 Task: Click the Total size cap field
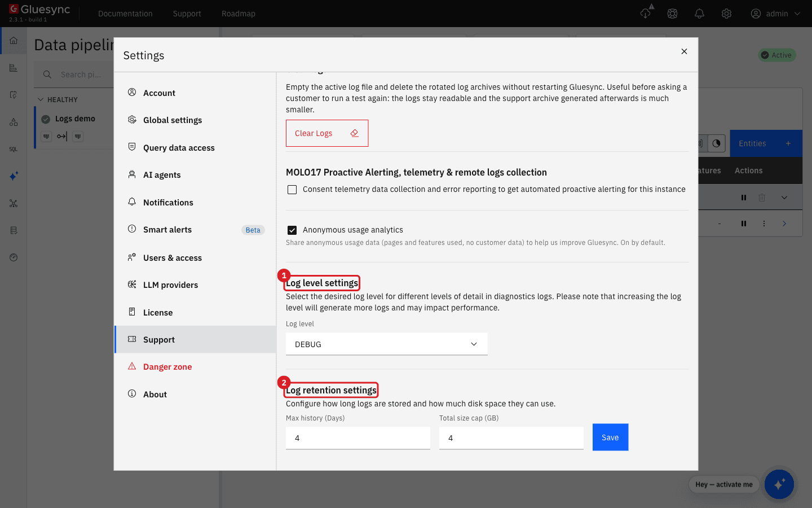tap(511, 438)
